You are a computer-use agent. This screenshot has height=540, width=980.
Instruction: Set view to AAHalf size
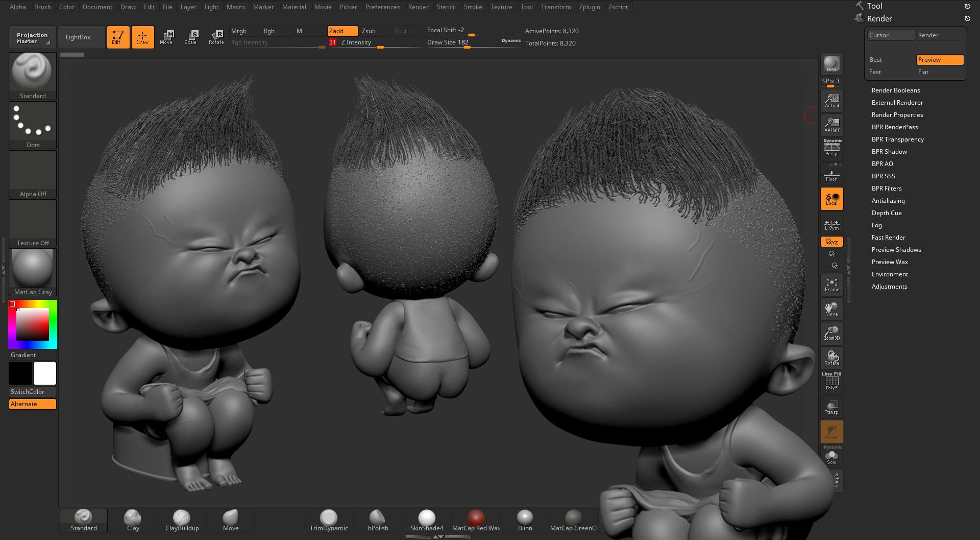pyautogui.click(x=831, y=125)
